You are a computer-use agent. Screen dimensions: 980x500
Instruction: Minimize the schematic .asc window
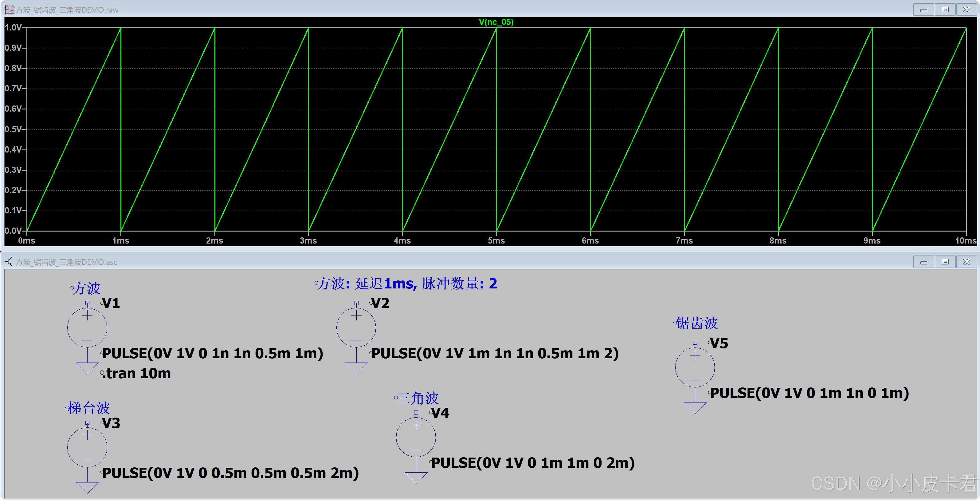[x=924, y=262]
